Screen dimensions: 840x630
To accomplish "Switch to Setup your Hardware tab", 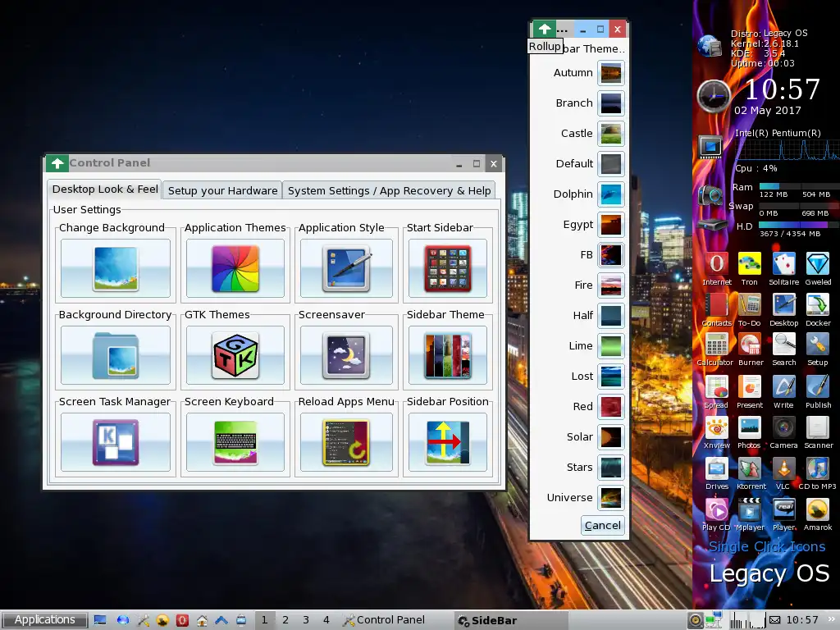I will pos(222,190).
